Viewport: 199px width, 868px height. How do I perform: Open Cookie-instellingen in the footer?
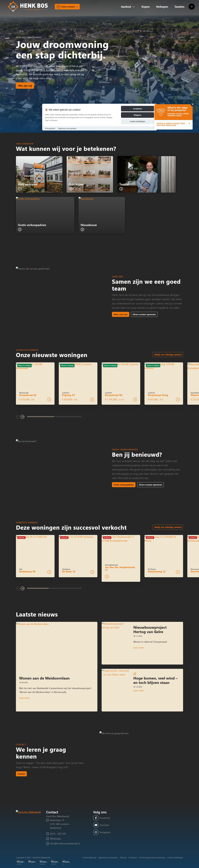coord(175,858)
